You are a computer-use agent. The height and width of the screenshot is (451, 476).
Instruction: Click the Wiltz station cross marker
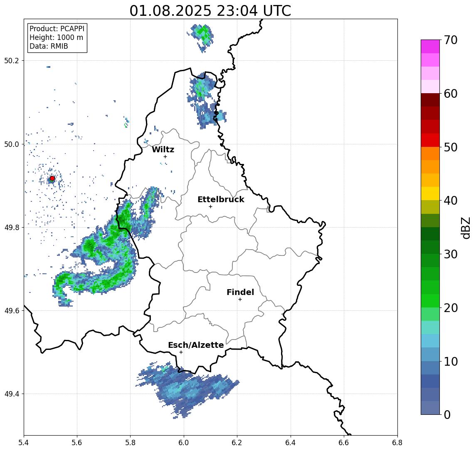tap(165, 157)
